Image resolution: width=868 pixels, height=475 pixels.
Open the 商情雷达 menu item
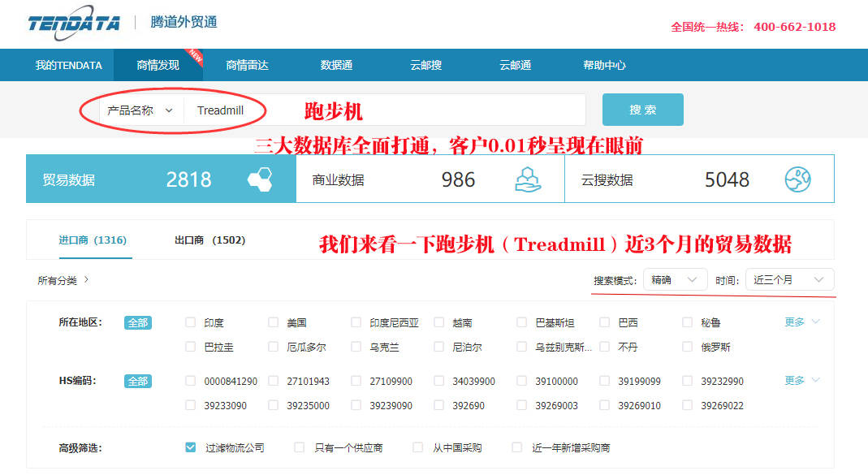247,65
